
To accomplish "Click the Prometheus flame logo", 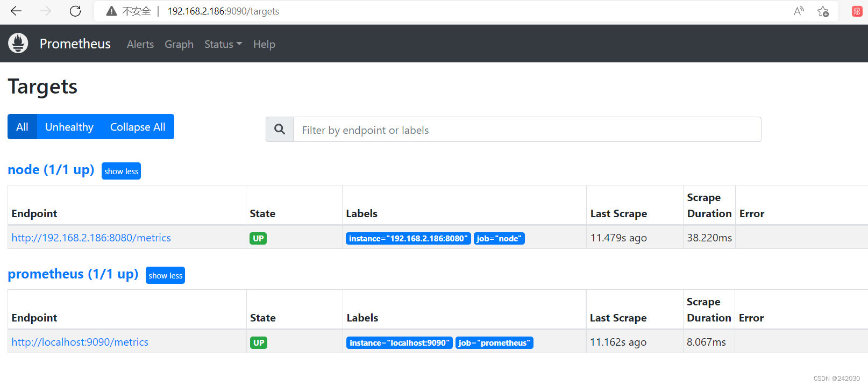I will pos(18,43).
